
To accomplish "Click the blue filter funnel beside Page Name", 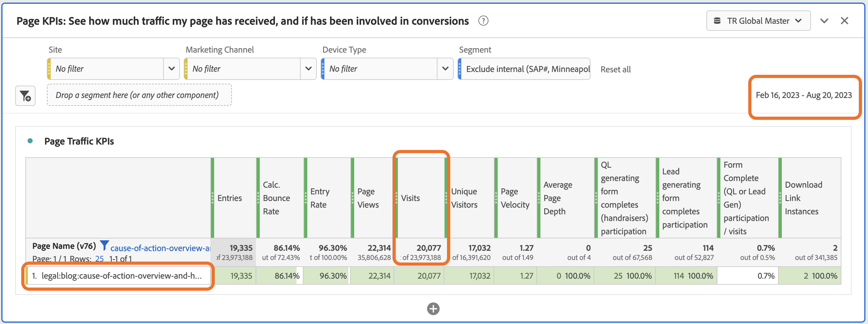I will tap(105, 246).
